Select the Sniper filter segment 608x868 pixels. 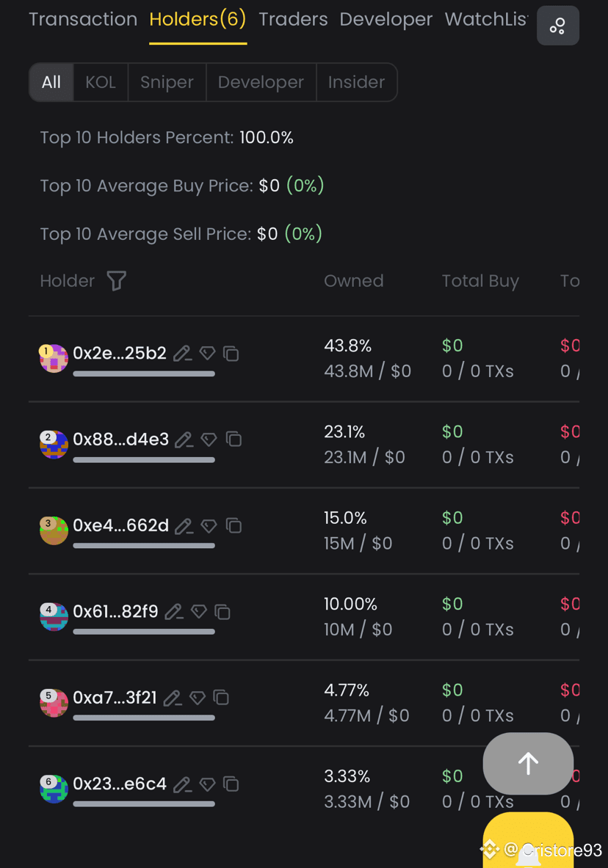(x=167, y=82)
